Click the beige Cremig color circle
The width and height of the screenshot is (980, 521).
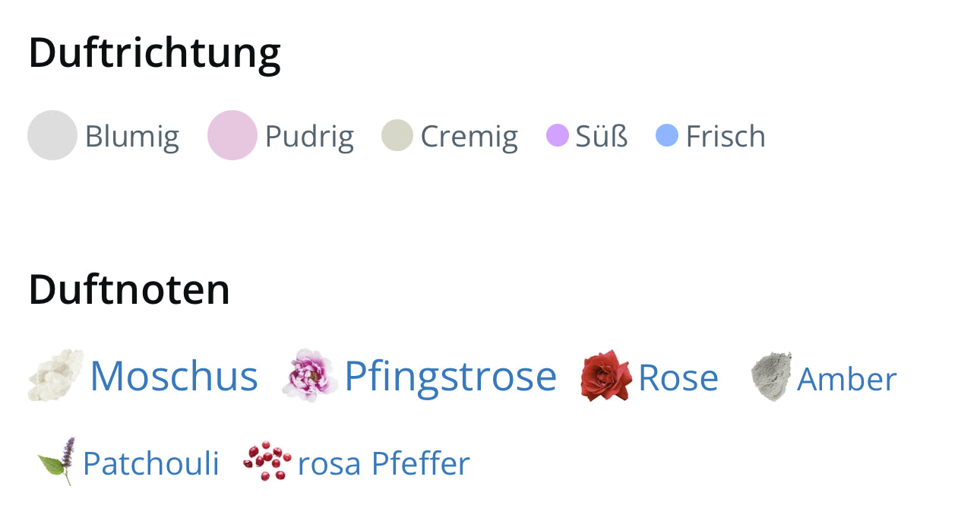coord(397,135)
